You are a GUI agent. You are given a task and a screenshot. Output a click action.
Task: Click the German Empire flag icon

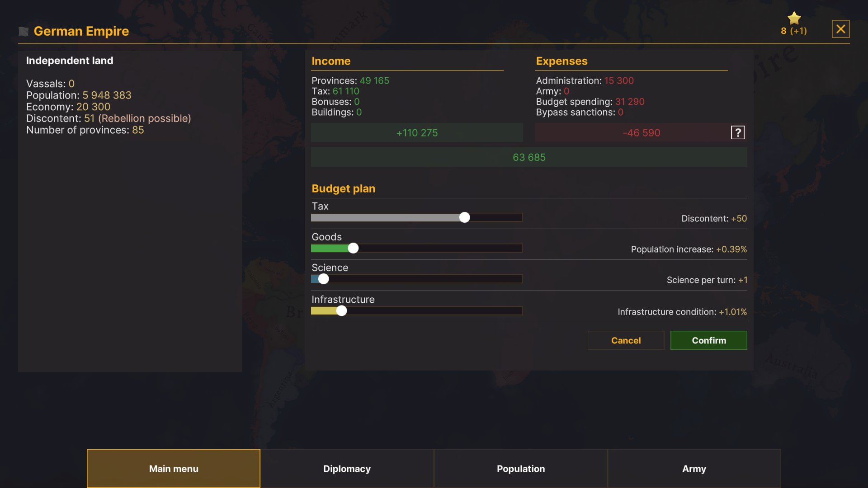click(x=23, y=31)
